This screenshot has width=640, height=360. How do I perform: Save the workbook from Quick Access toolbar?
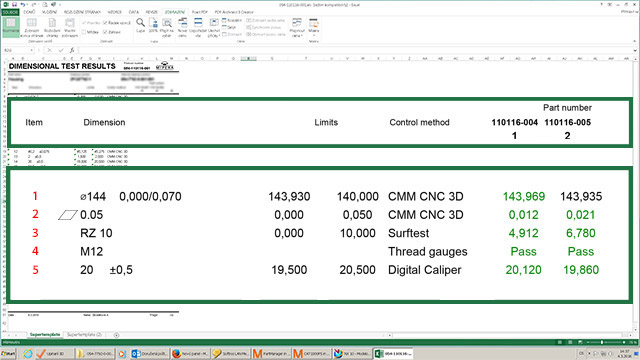point(14,4)
